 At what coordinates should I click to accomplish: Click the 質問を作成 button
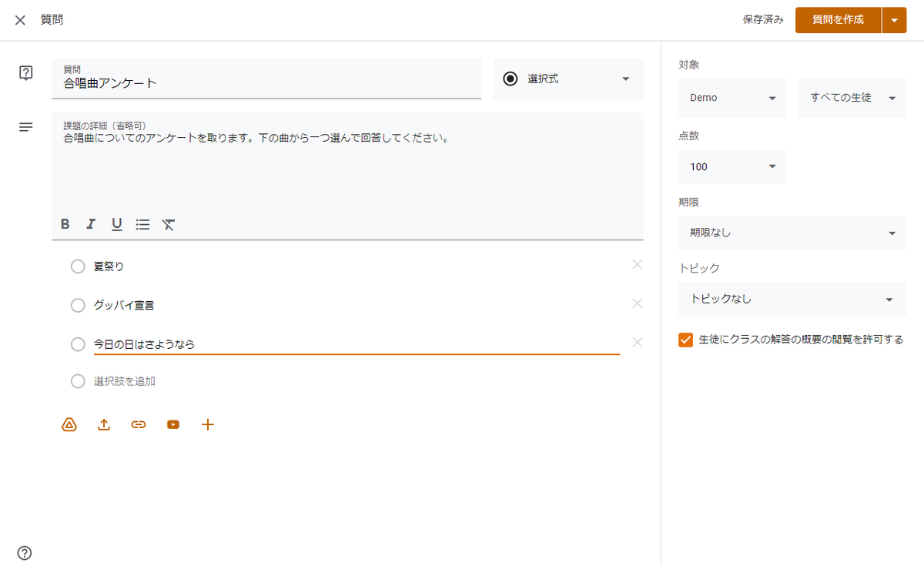pos(838,20)
